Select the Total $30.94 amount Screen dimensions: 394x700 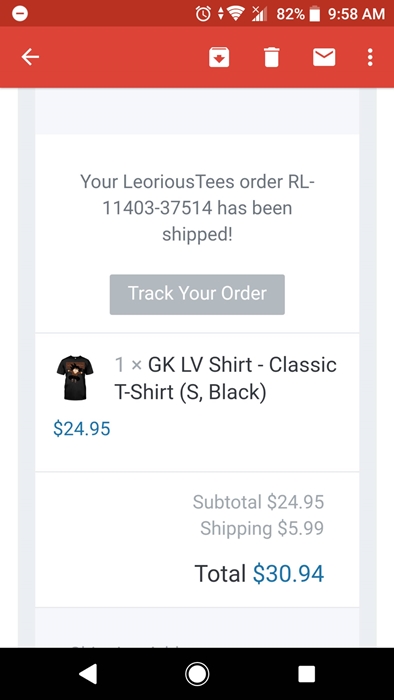[x=259, y=574]
